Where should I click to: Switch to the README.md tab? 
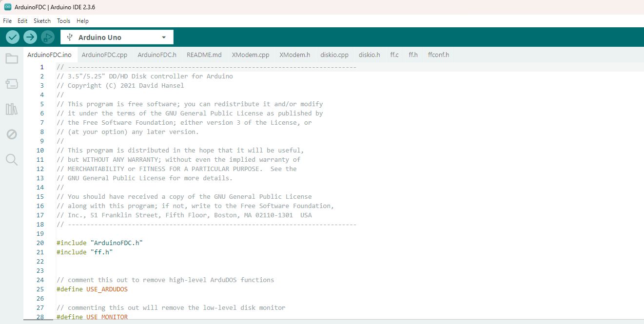click(x=204, y=55)
